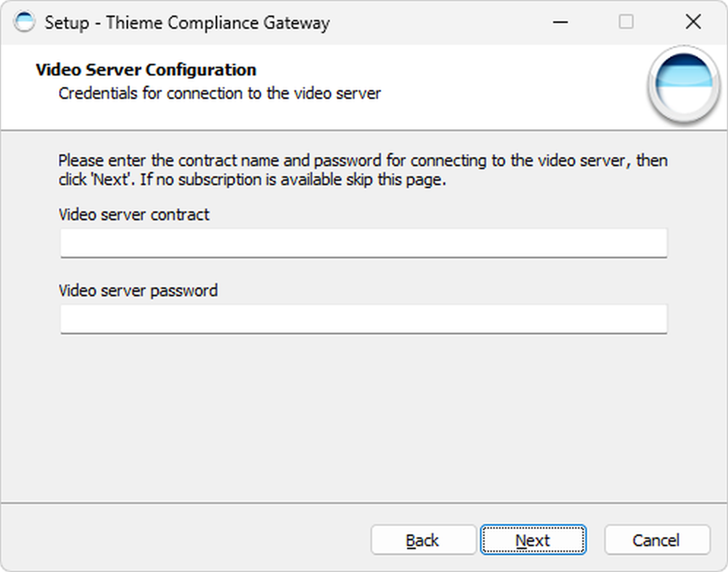Click the greyed-out maximize button
Screen dimensions: 728x572
coord(626,22)
